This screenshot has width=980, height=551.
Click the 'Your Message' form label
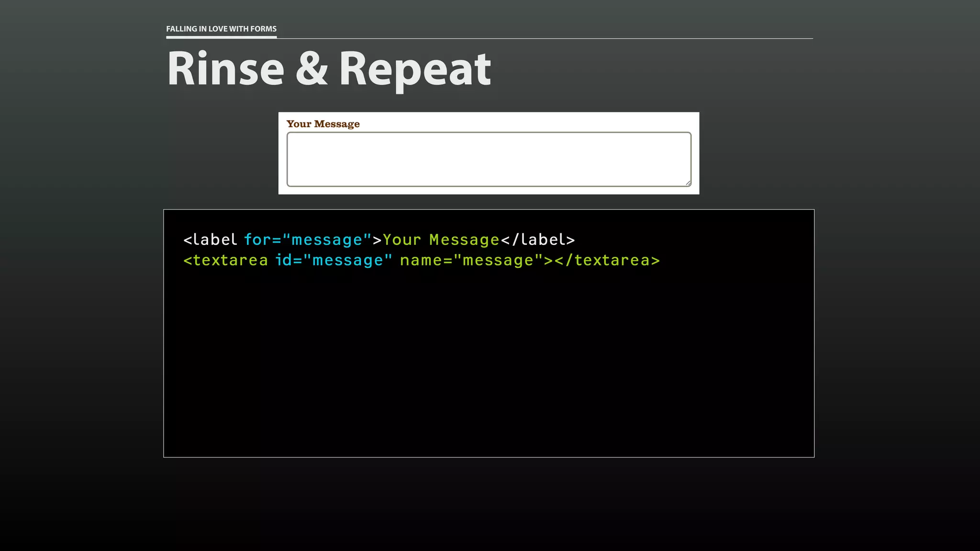click(323, 124)
